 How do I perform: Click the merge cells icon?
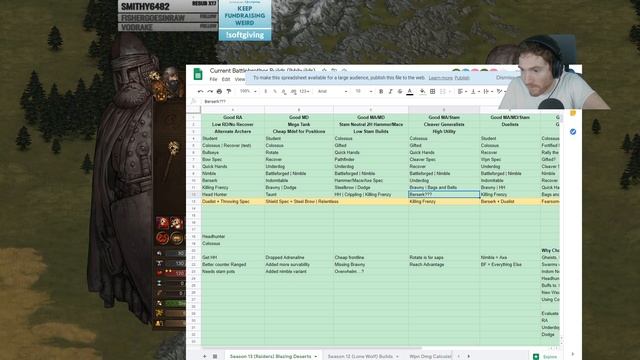pyautogui.click(x=444, y=91)
